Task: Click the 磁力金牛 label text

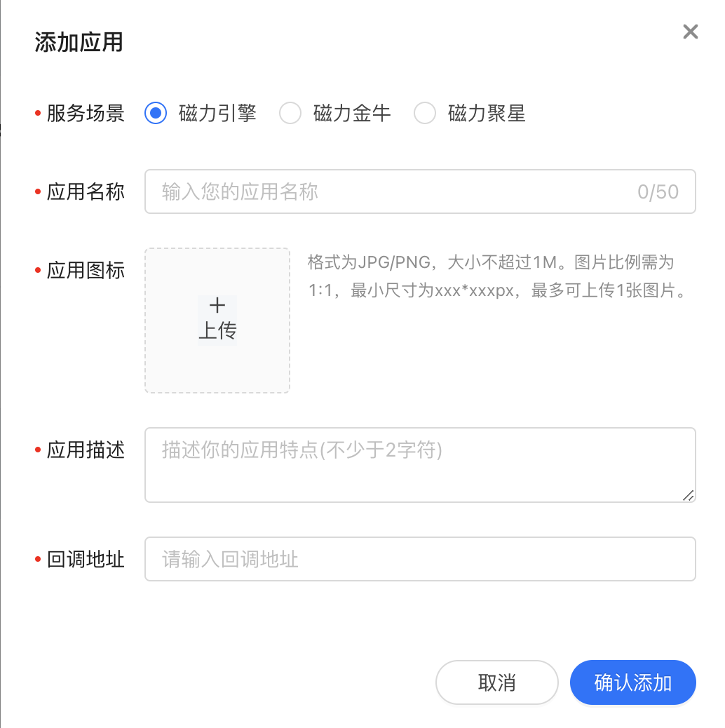Action: click(x=352, y=114)
